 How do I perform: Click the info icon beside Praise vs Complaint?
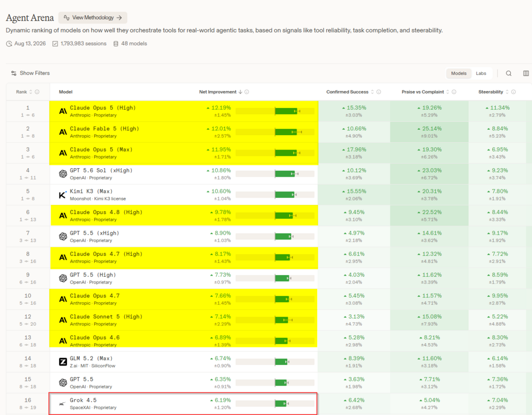(454, 92)
